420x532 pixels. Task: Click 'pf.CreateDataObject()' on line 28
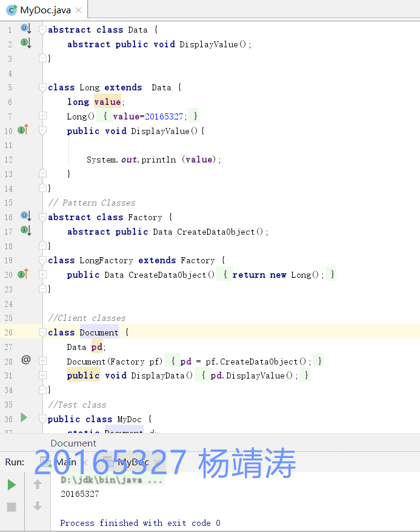click(256, 362)
